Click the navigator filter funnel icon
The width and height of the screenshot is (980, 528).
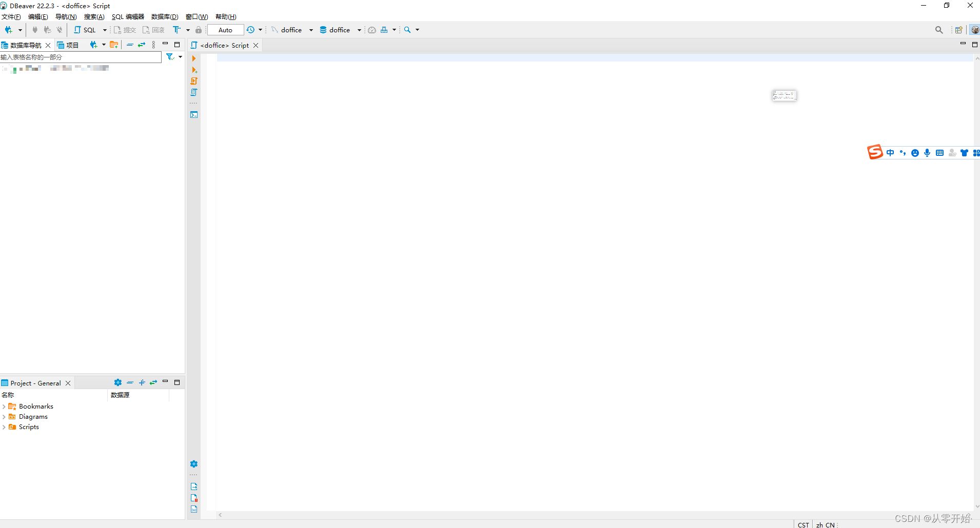(170, 57)
